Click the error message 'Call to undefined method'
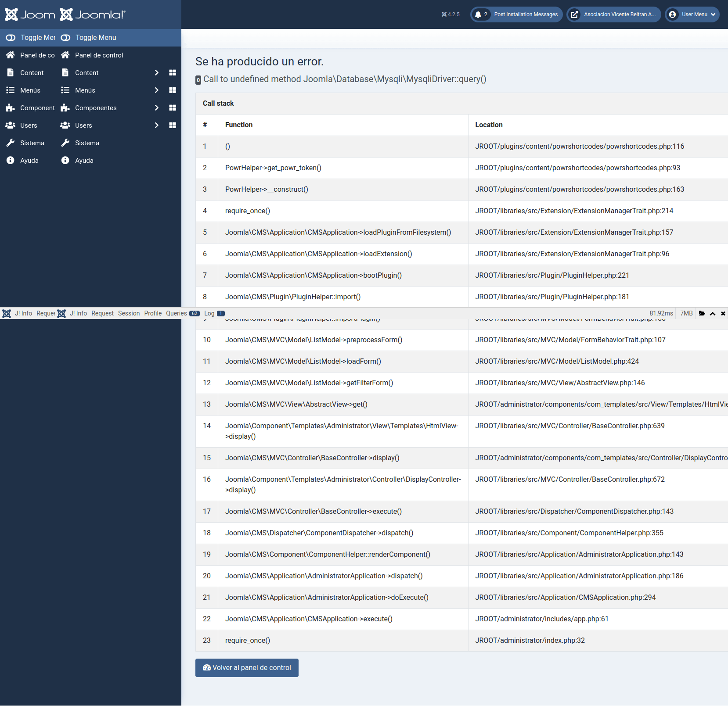728x706 pixels. (345, 79)
